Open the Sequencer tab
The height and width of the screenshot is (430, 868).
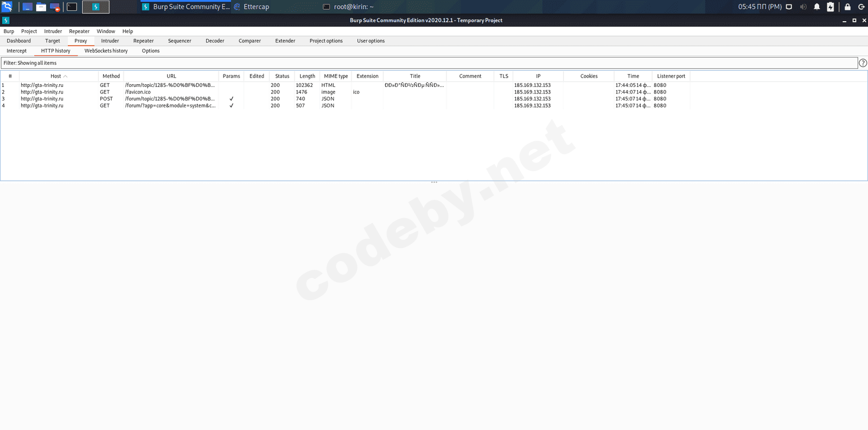point(180,41)
